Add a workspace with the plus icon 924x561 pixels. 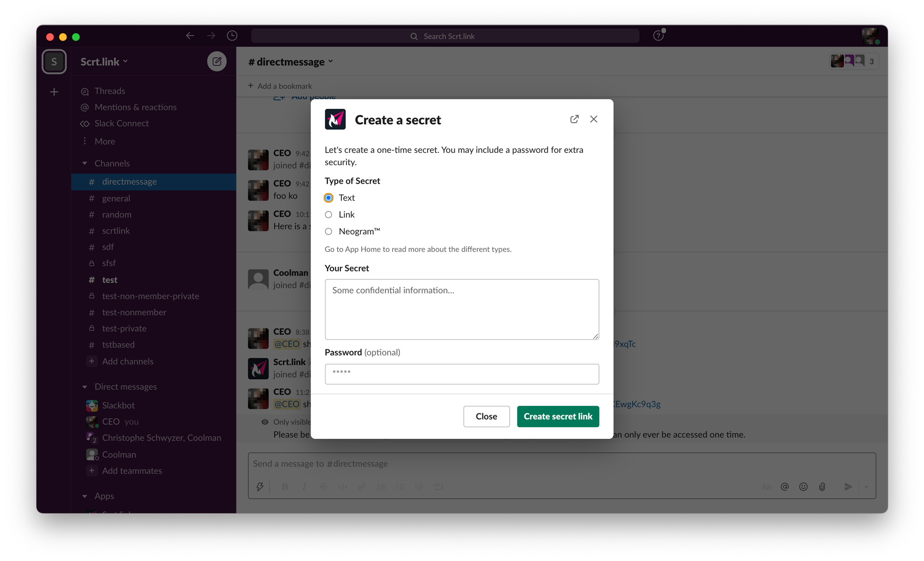click(x=54, y=92)
